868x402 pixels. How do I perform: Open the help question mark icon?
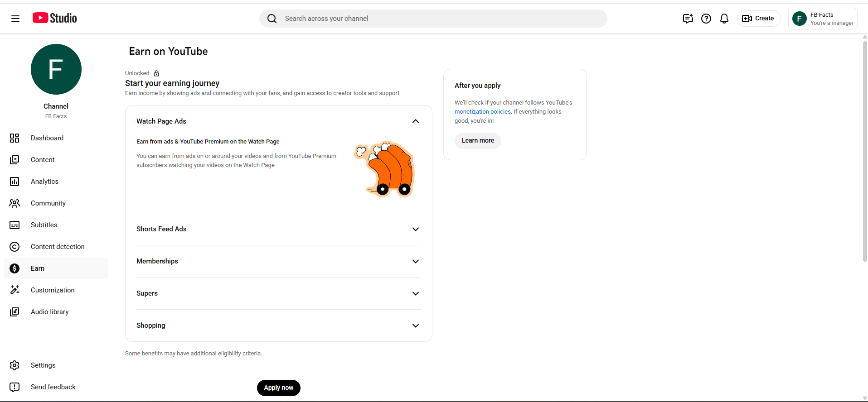[x=706, y=19]
